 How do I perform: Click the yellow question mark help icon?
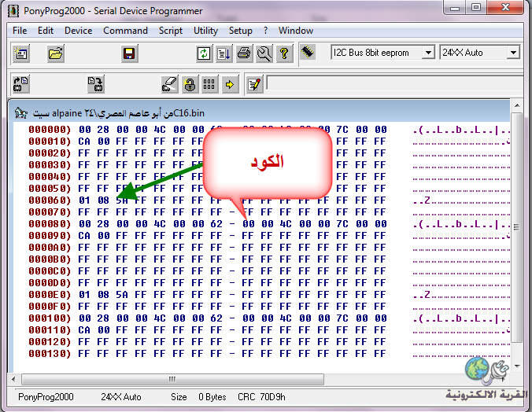pyautogui.click(x=284, y=53)
